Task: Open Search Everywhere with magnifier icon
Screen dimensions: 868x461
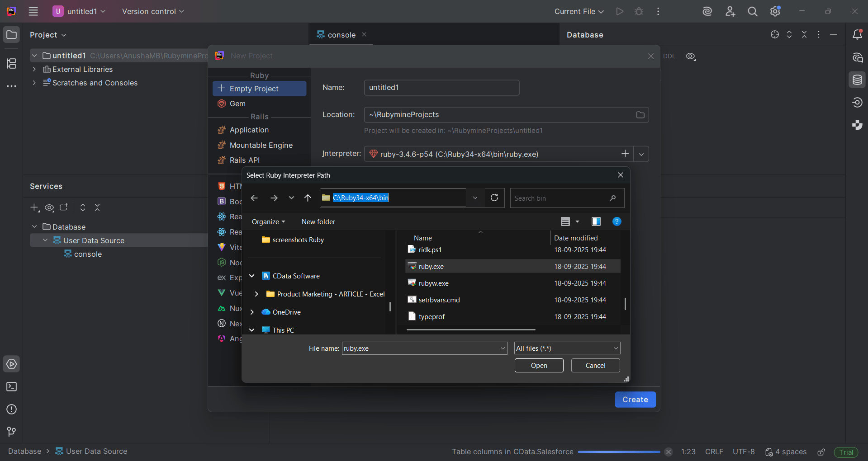Action: (752, 11)
